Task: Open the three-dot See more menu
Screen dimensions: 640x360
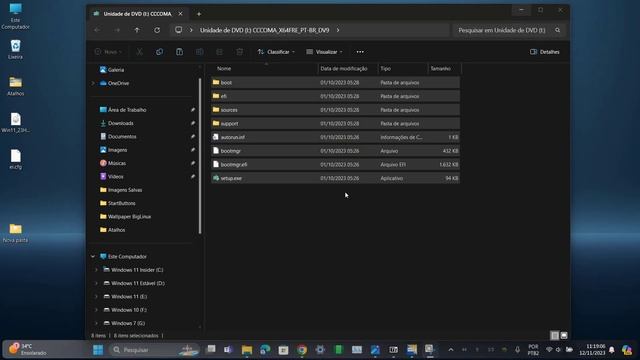Action: coord(360,52)
